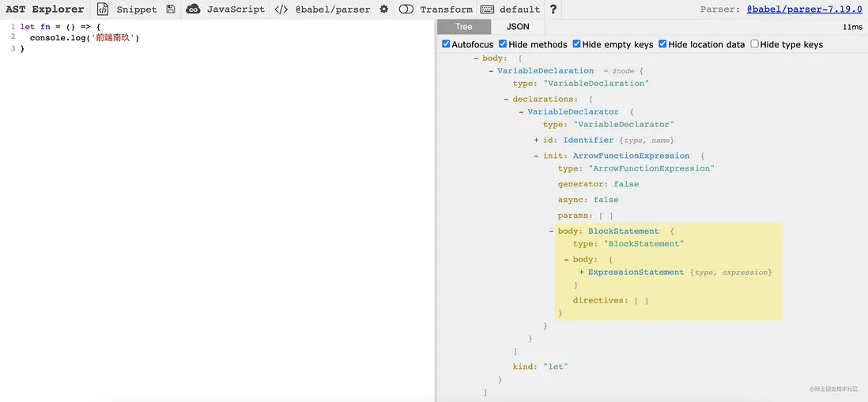The image size is (868, 402).
Task: Open @babel/parser-7.19.0 link
Action: pyautogui.click(x=804, y=9)
